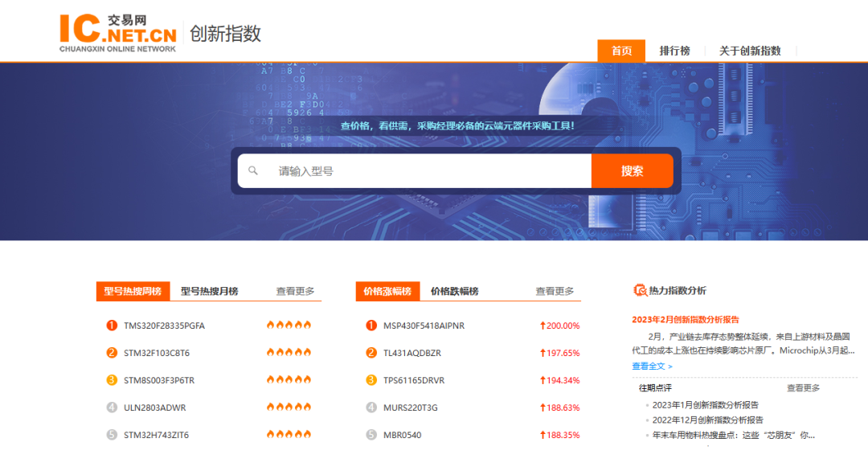
Task: Click the ↑200.00% price increase link
Action: point(560,325)
